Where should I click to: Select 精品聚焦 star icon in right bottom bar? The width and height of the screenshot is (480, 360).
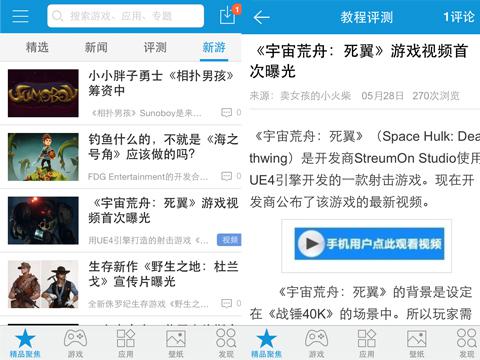[266, 343]
